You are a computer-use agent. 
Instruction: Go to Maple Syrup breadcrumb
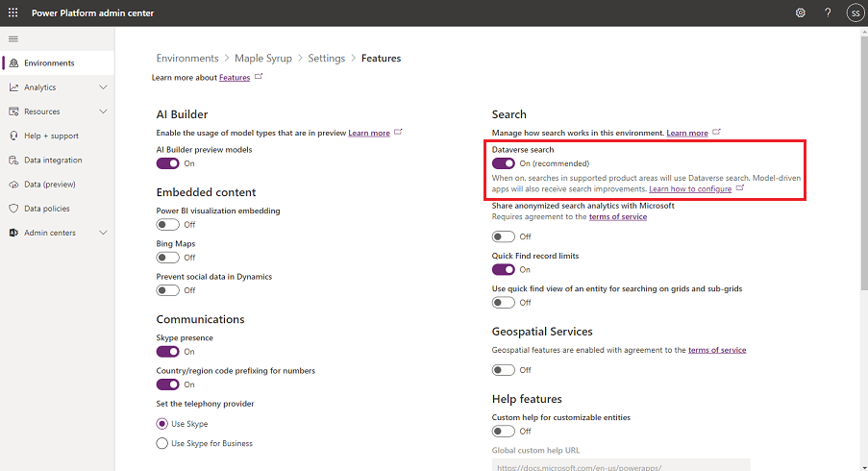[x=263, y=58]
